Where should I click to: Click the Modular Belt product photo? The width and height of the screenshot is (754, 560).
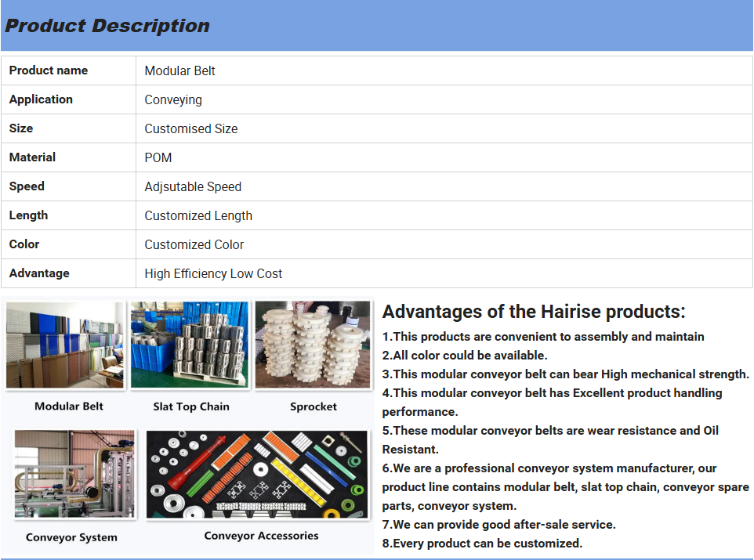[65, 345]
